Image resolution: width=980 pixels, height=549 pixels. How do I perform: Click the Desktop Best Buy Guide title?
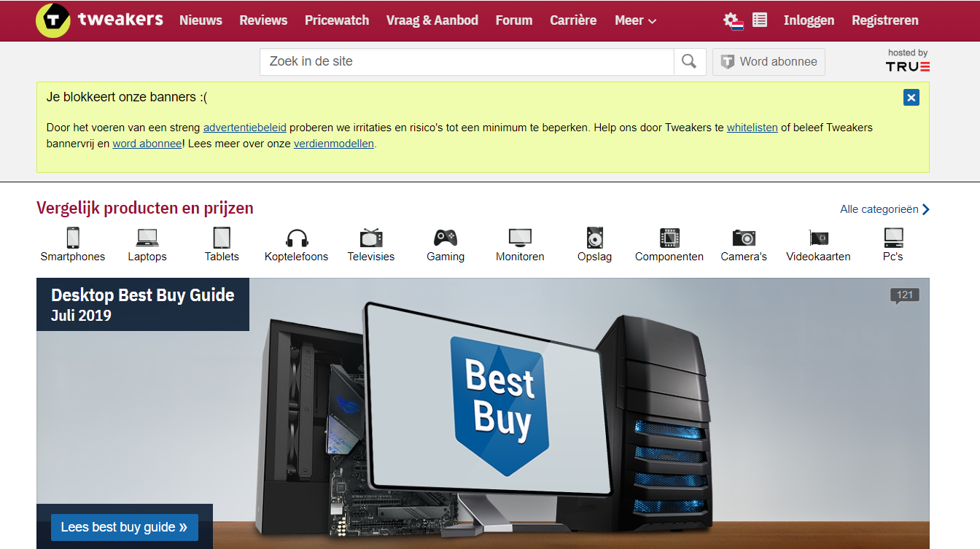(143, 295)
